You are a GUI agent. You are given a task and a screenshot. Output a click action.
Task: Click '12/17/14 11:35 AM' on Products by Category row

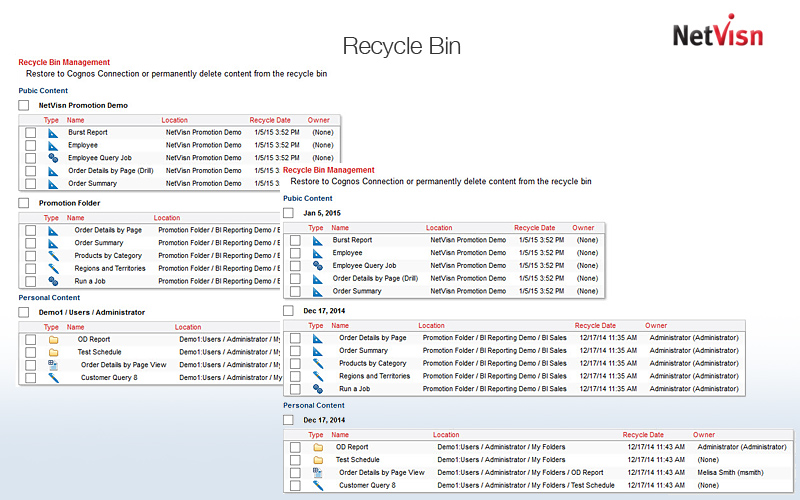[608, 363]
